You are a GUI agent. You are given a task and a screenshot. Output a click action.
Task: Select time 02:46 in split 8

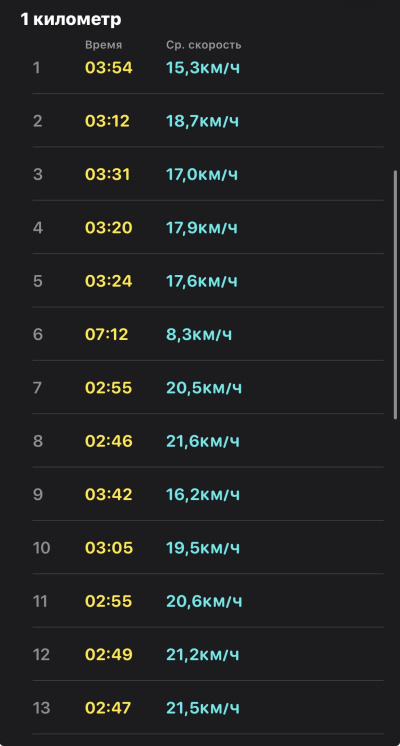coord(109,441)
